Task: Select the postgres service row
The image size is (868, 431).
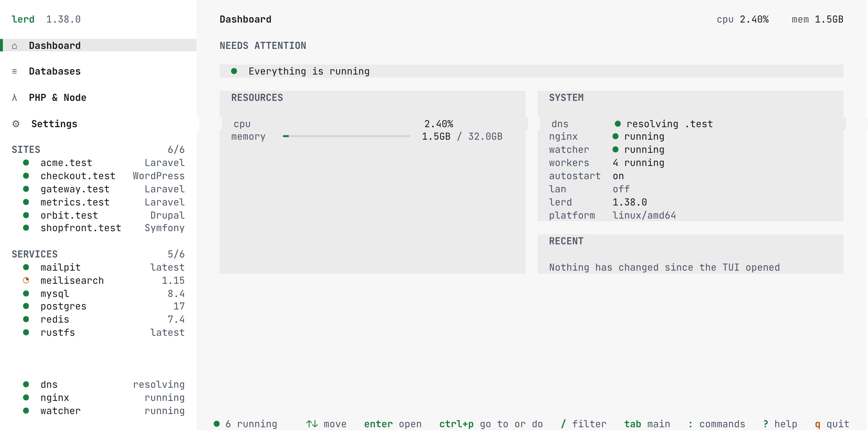Action: [x=98, y=307]
